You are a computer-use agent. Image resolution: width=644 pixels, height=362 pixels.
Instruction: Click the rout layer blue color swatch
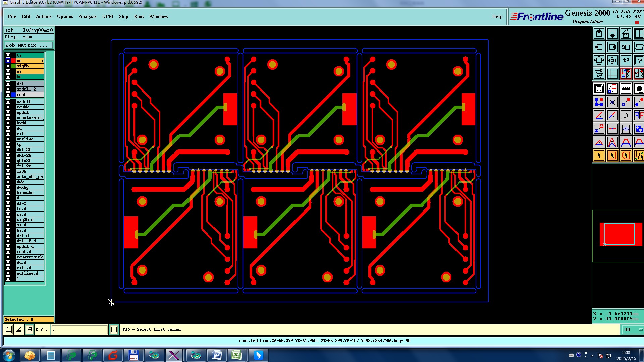click(x=13, y=95)
